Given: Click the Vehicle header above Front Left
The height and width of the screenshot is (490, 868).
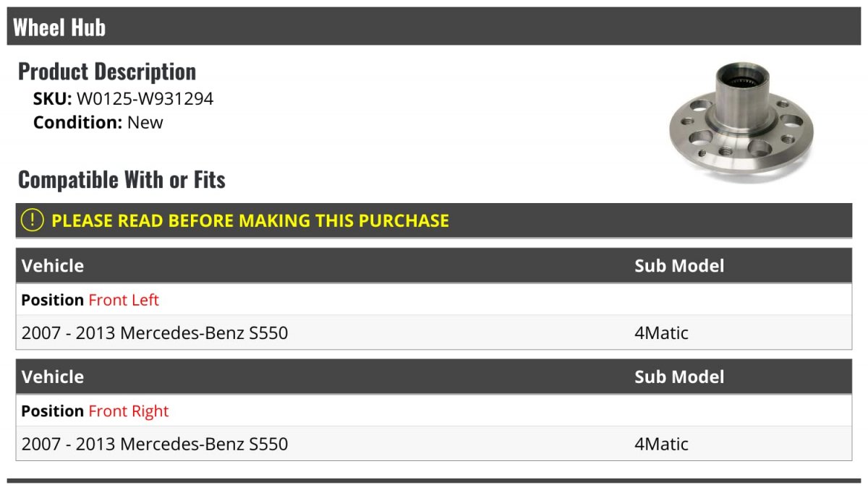Looking at the screenshot, I should point(53,265).
